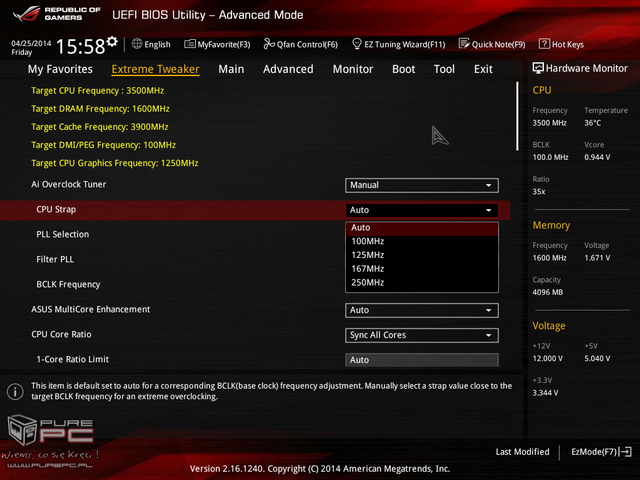Choose 250MHz CPU strap option
Image resolution: width=640 pixels, height=480 pixels.
tap(368, 283)
